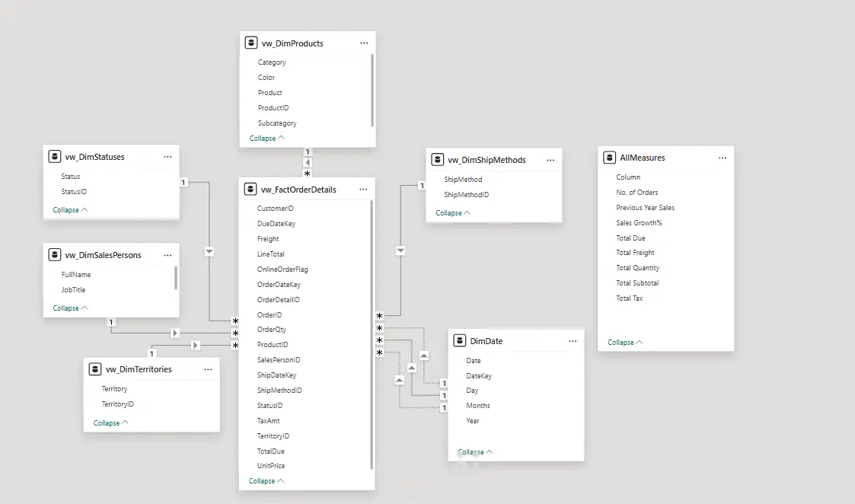Select the Total Subtotal measure

(x=637, y=283)
